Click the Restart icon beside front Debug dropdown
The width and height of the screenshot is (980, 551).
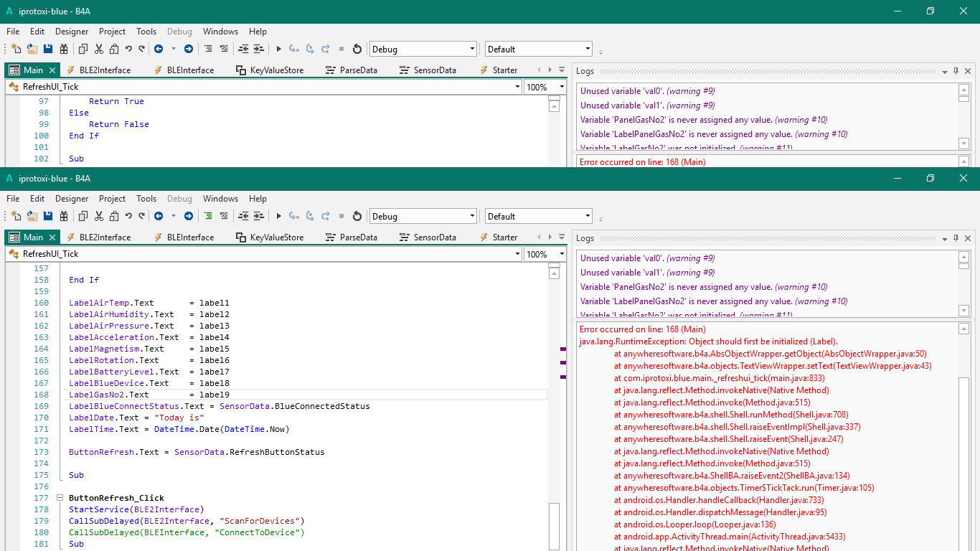point(357,216)
